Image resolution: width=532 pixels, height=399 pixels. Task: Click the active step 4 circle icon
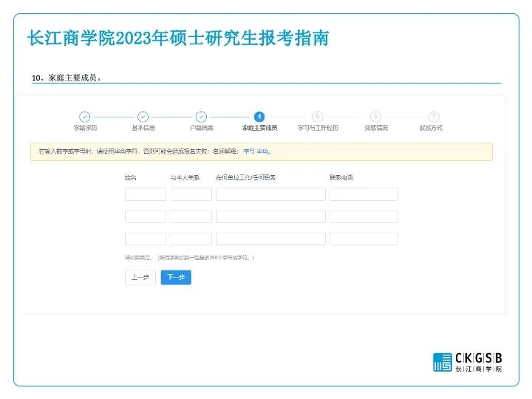coord(259,117)
